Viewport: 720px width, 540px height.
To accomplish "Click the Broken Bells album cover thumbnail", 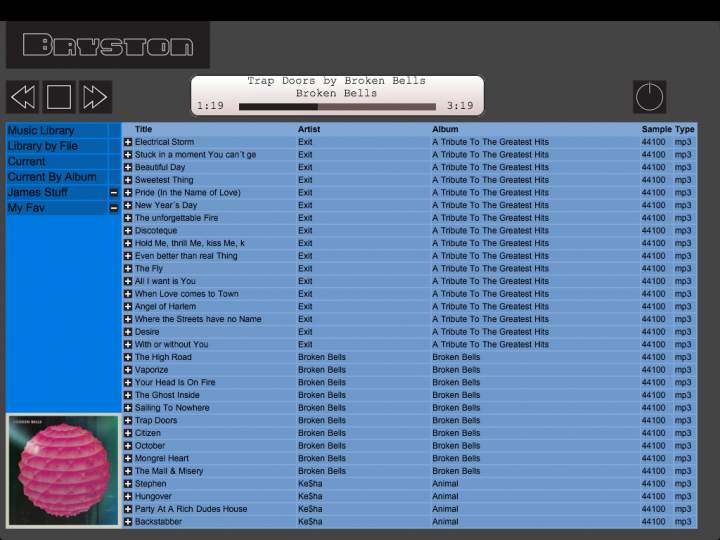I will 63,470.
